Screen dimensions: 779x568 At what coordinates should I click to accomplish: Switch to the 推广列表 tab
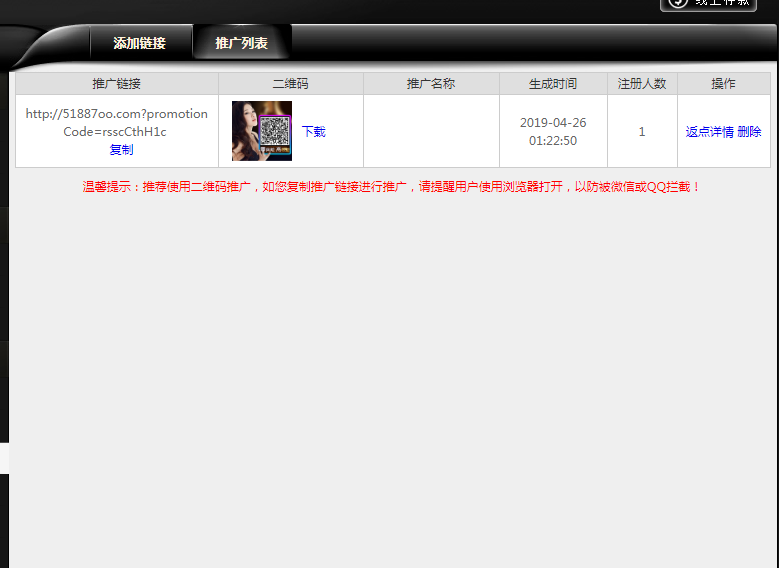pos(241,44)
